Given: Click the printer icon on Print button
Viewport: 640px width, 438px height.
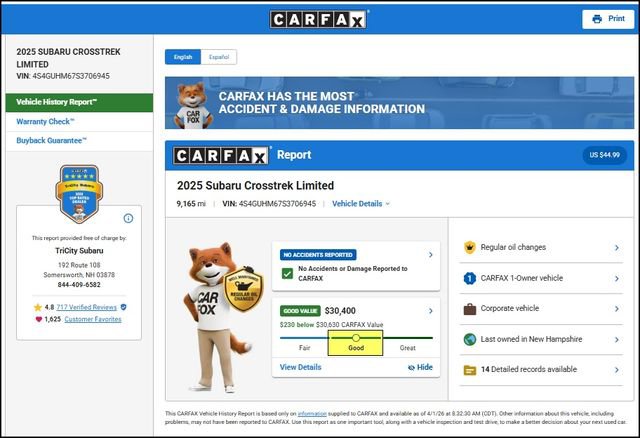Looking at the screenshot, I should pos(597,19).
